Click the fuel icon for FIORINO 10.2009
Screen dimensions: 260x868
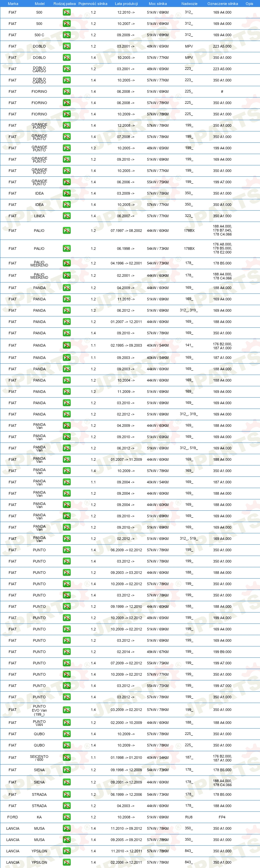coord(67,114)
